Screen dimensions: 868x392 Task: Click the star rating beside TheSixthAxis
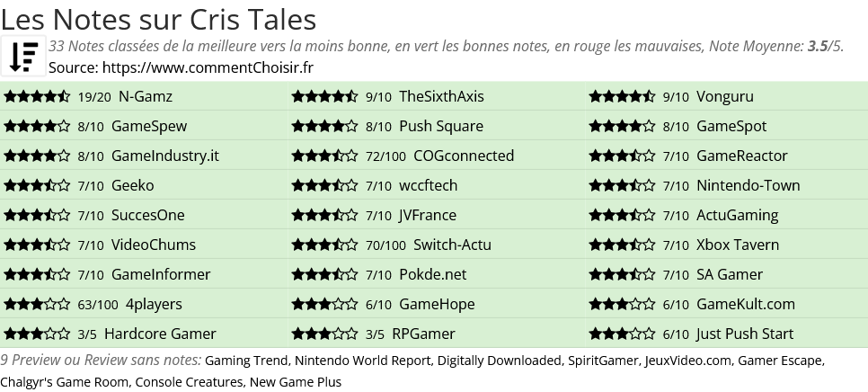click(324, 97)
